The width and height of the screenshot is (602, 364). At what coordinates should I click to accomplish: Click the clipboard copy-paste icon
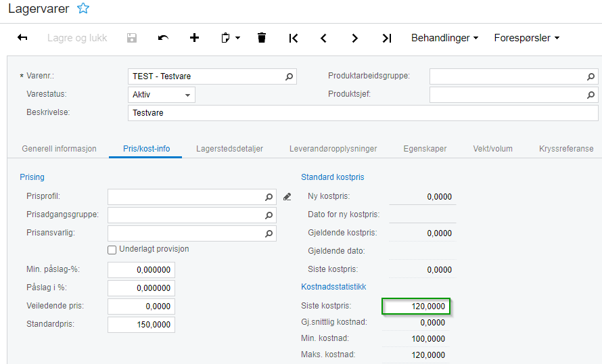pyautogui.click(x=225, y=38)
